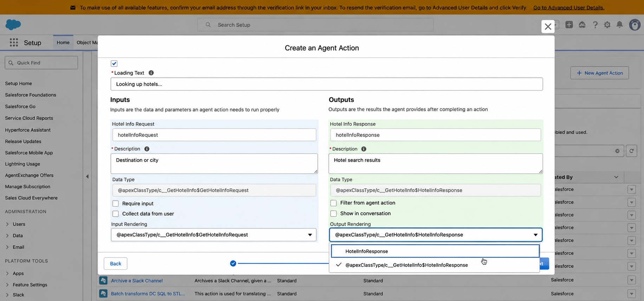Expand the Feature Settings section
The width and height of the screenshot is (644, 301).
pyautogui.click(x=7, y=285)
